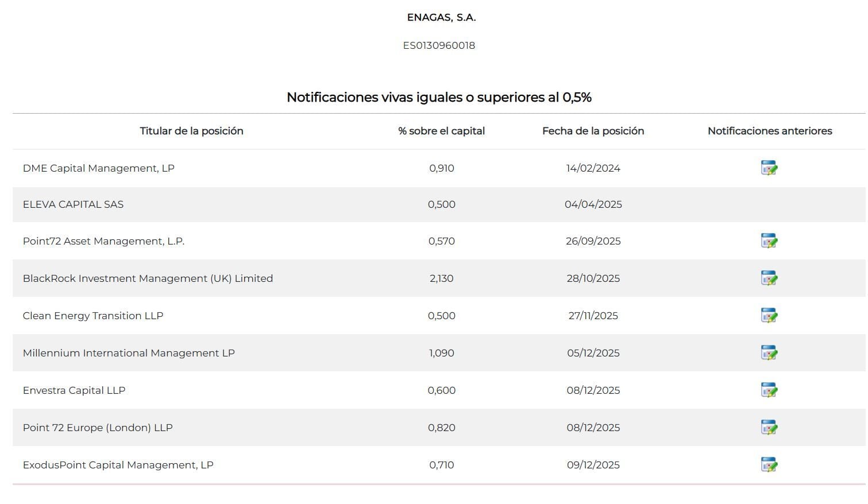868x504 pixels.
Task: Click ExodusPoint position date 09/12/2025
Action: pos(593,465)
